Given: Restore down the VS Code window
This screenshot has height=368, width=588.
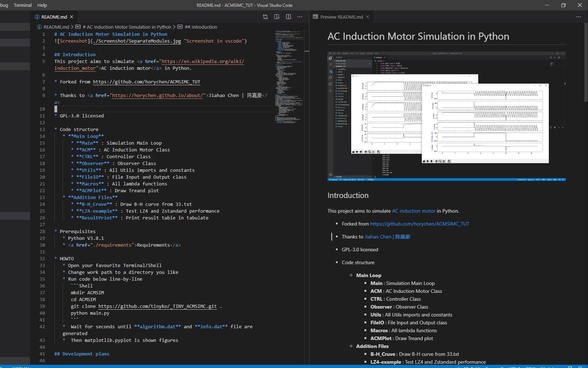Looking at the screenshot, I should [x=563, y=5].
